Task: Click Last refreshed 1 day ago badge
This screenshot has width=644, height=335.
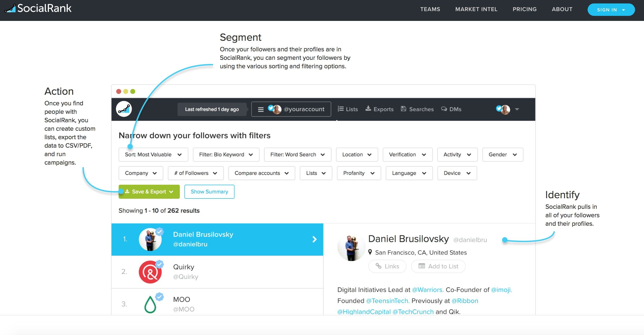Action: (x=212, y=109)
